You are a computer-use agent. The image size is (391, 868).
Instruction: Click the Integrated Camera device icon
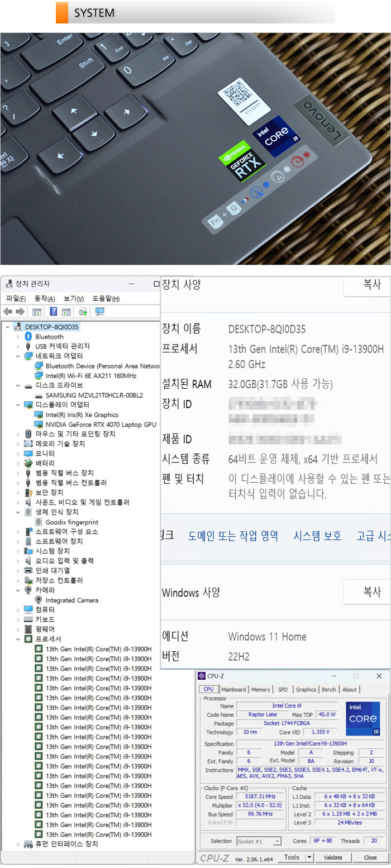point(39,600)
